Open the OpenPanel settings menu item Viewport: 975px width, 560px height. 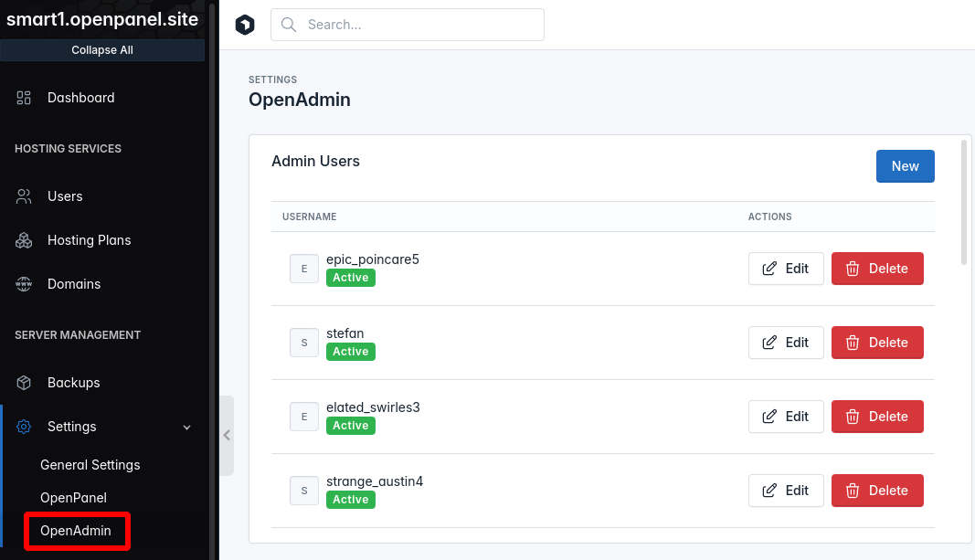(73, 498)
